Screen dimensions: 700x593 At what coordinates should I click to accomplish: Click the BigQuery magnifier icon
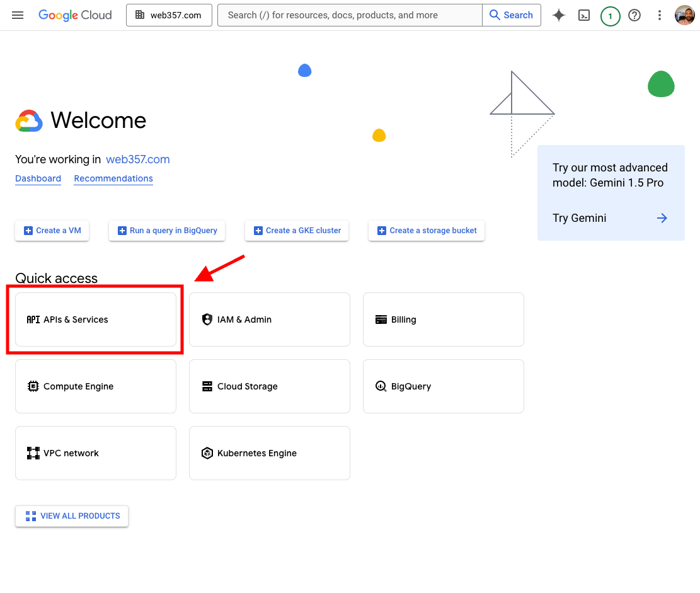tap(381, 386)
